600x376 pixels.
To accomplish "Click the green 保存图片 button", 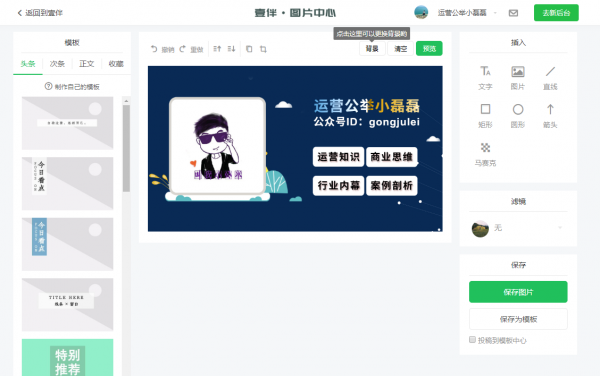I will pyautogui.click(x=518, y=292).
